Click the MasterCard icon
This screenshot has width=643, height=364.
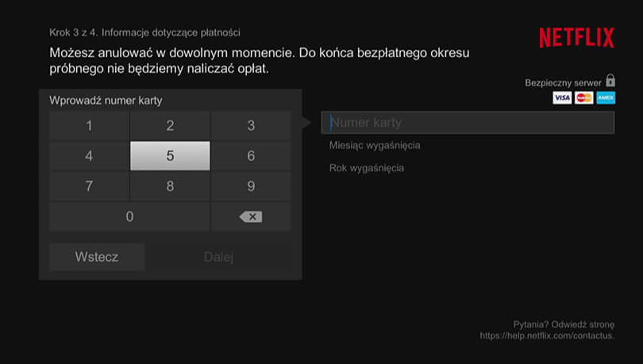[584, 98]
